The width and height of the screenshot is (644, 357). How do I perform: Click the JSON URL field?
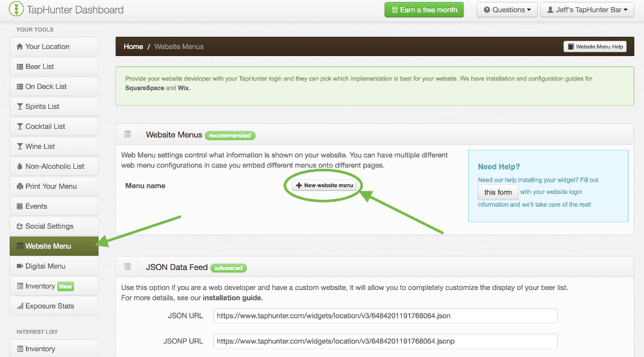click(385, 316)
